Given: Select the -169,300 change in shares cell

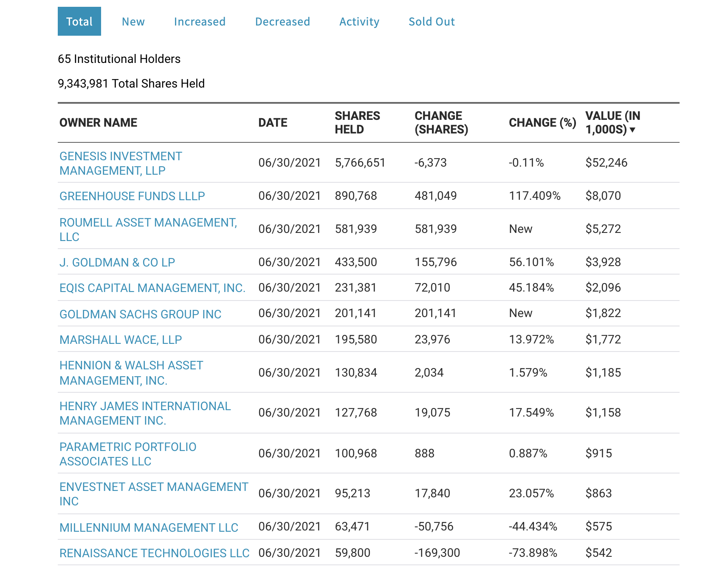Looking at the screenshot, I should click(x=437, y=553).
